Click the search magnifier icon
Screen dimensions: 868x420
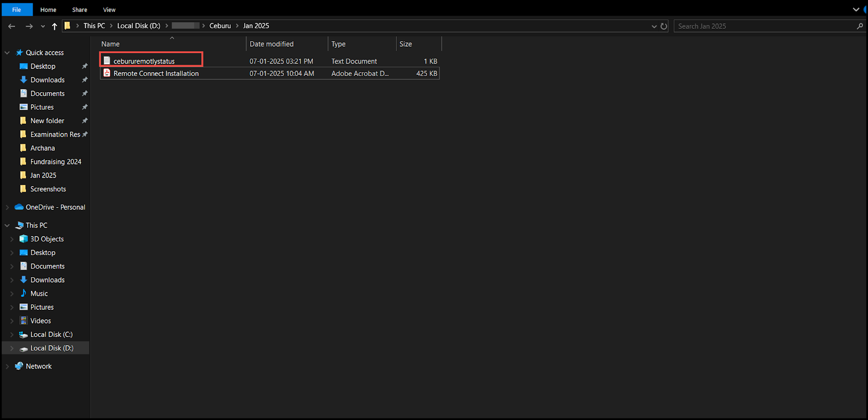(x=860, y=26)
